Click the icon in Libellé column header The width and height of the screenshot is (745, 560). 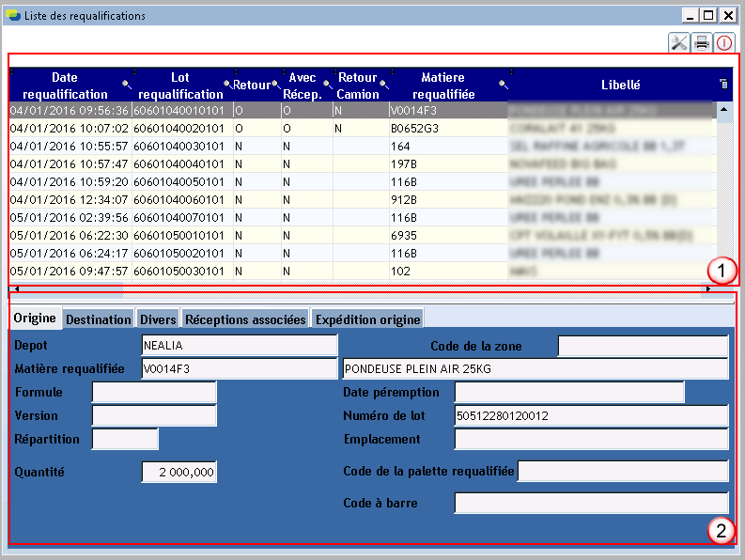point(722,85)
